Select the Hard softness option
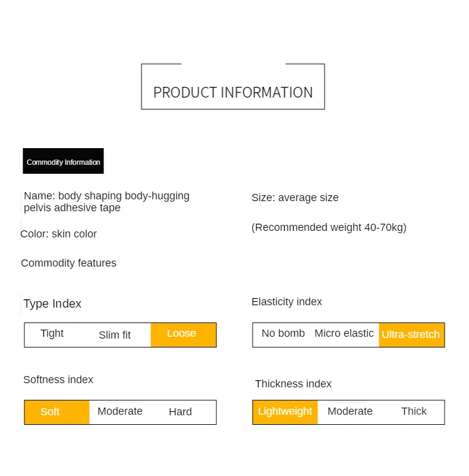Image resolution: width=469 pixels, height=476 pixels. point(180,412)
